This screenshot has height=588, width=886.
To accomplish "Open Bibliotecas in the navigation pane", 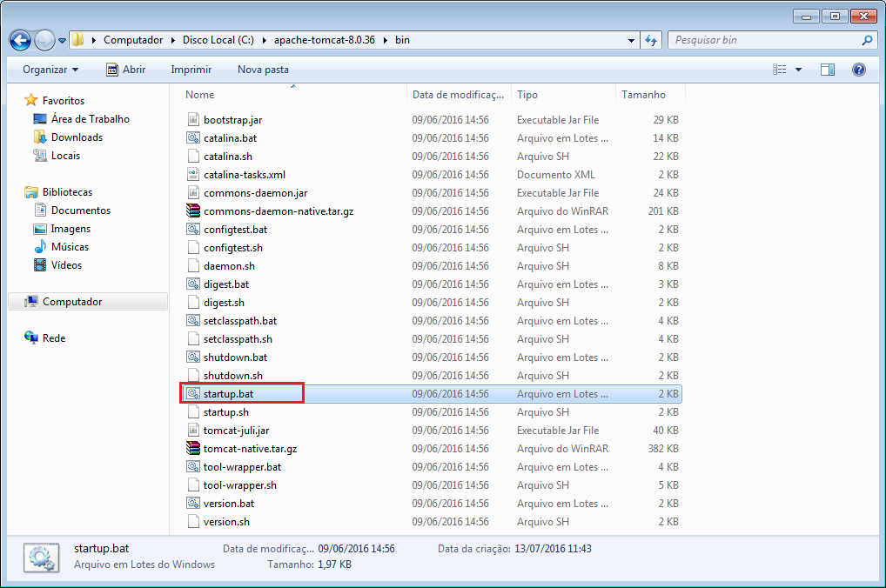I will [x=67, y=192].
